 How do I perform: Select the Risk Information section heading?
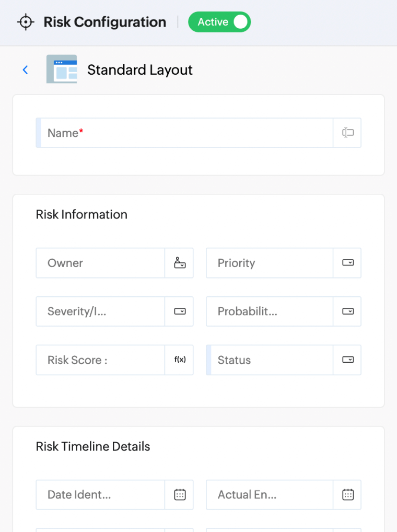tap(81, 214)
